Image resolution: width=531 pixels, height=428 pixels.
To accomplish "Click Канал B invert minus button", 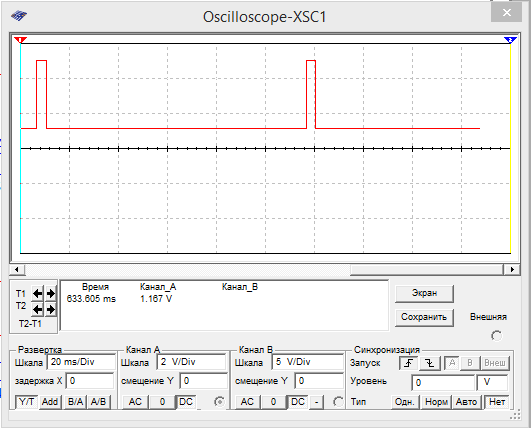I will [x=317, y=402].
